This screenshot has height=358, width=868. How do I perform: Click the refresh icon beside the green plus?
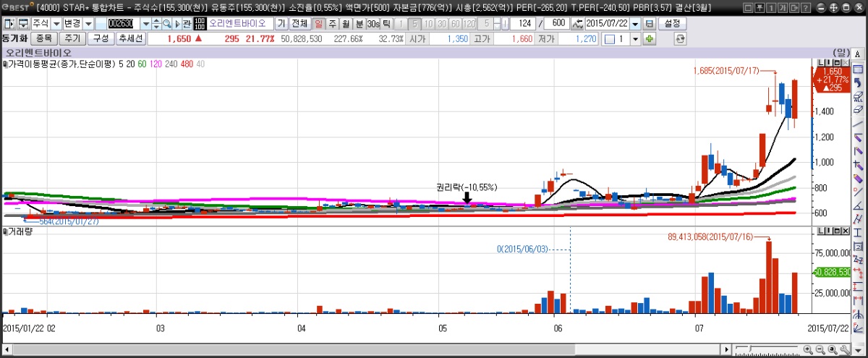coord(679,38)
